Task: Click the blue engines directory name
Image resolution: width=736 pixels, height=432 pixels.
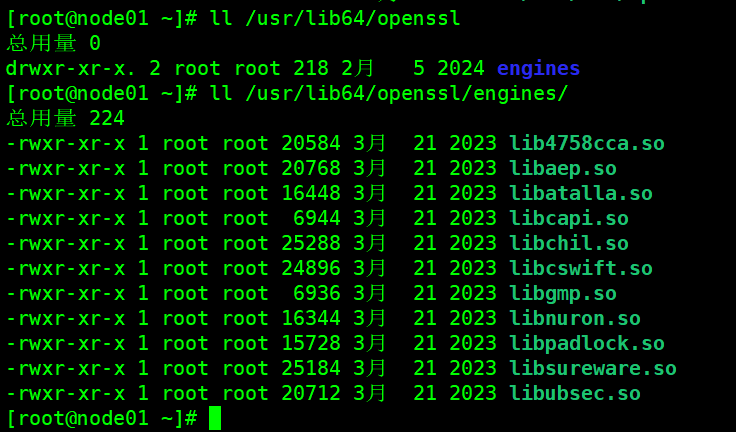Action: click(x=538, y=69)
